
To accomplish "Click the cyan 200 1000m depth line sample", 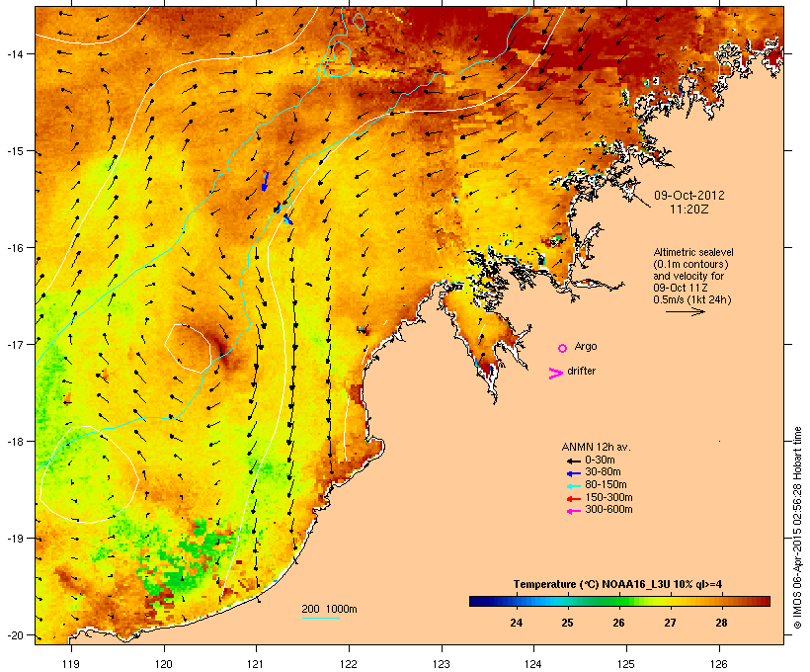I will pos(320,618).
